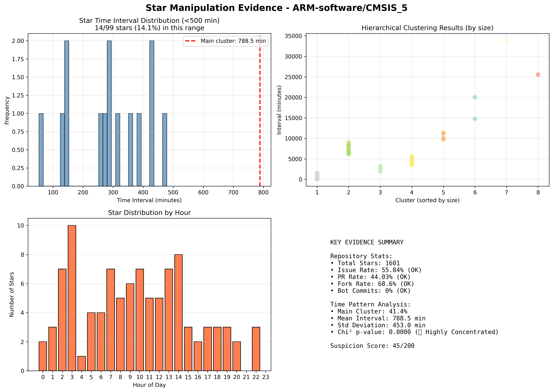Click the 'Time Pattern Analysis:' line

point(370,305)
